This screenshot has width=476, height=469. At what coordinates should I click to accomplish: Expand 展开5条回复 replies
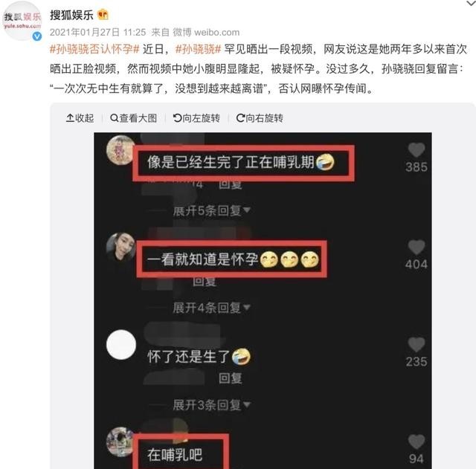211,210
